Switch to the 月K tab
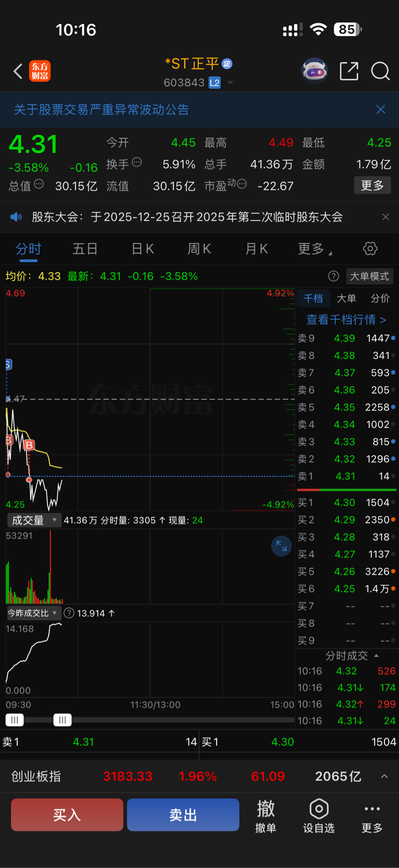This screenshot has height=868, width=399. click(256, 249)
